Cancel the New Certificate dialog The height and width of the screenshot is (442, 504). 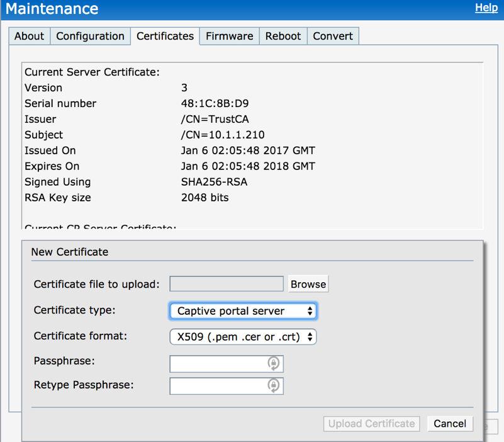(449, 424)
